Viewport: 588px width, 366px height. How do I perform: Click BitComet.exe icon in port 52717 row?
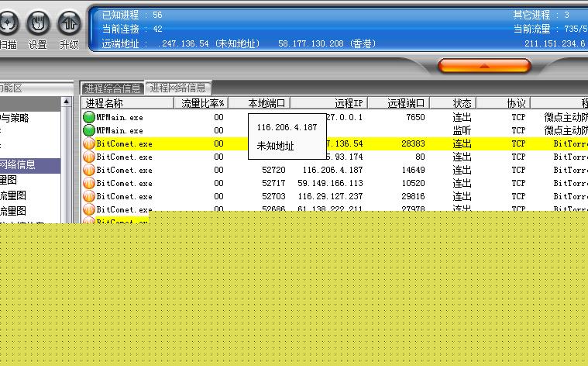click(88, 183)
